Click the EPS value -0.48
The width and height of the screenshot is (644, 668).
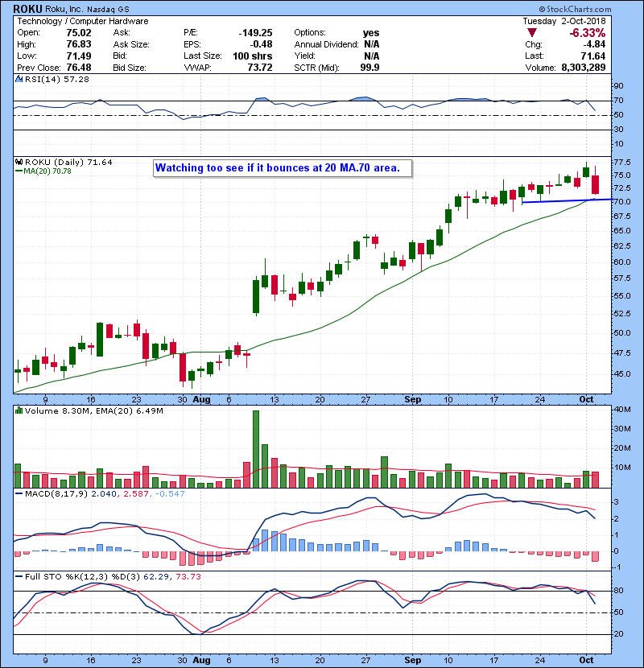coord(261,44)
